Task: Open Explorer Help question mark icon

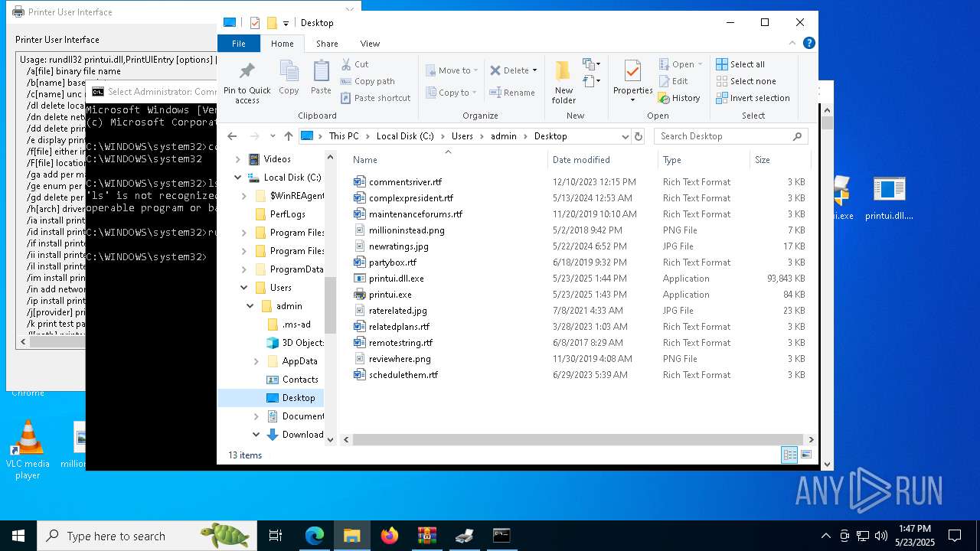Action: tap(808, 44)
